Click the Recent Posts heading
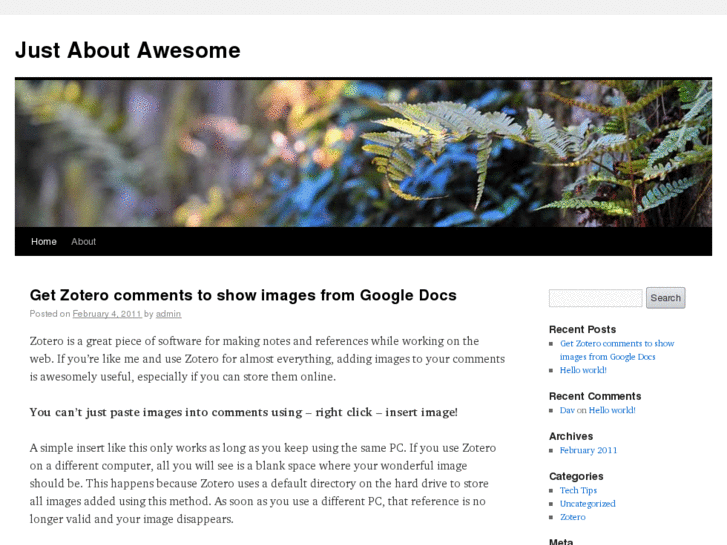This screenshot has width=727, height=545. point(582,329)
